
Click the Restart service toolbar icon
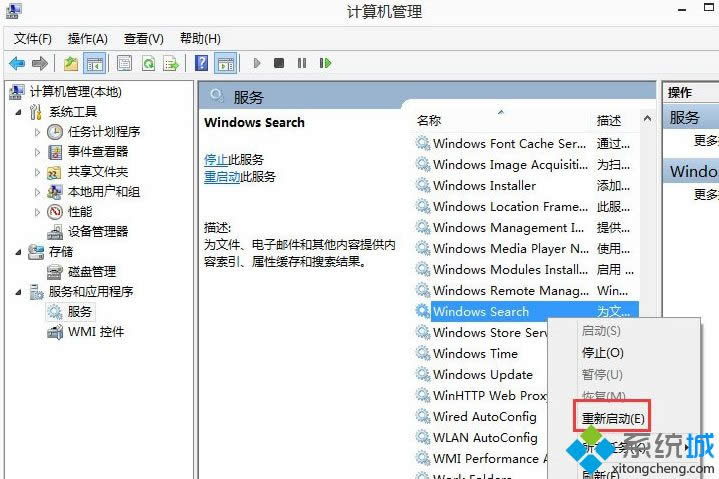coord(325,63)
